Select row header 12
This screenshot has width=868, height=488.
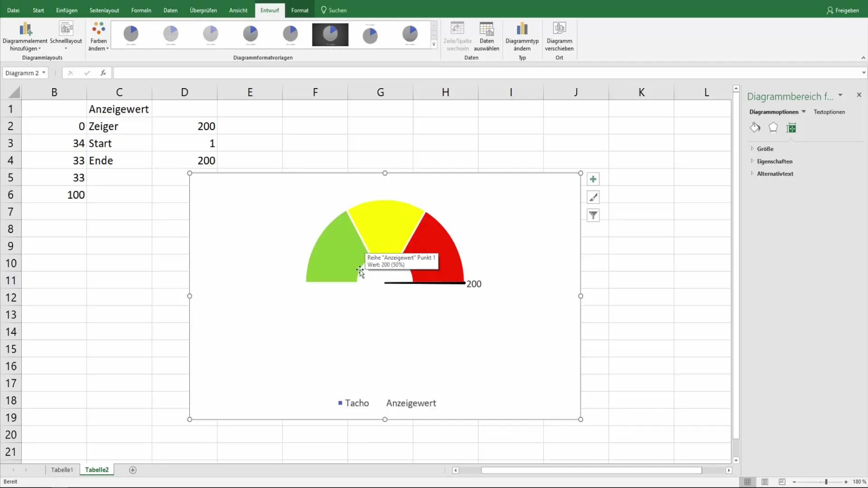(x=11, y=298)
